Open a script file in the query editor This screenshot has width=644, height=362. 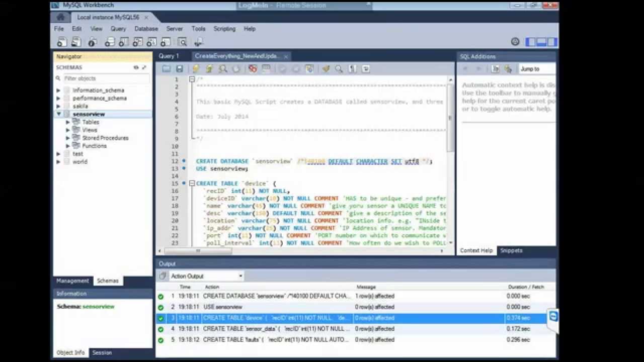pyautogui.click(x=166, y=69)
